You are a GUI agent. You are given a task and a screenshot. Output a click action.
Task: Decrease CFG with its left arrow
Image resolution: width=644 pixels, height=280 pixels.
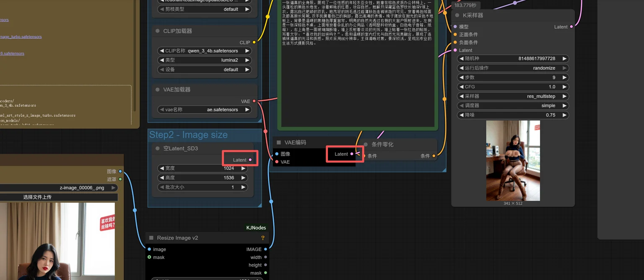[462, 87]
